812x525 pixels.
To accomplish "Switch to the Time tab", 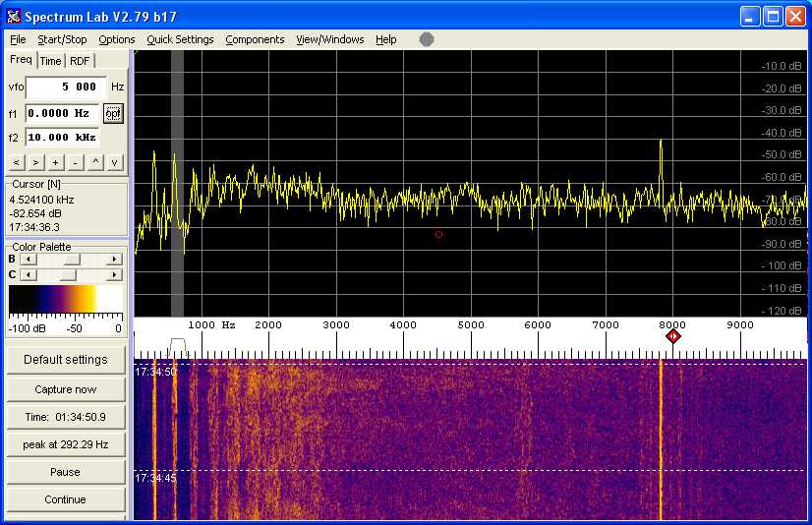I will click(x=51, y=61).
